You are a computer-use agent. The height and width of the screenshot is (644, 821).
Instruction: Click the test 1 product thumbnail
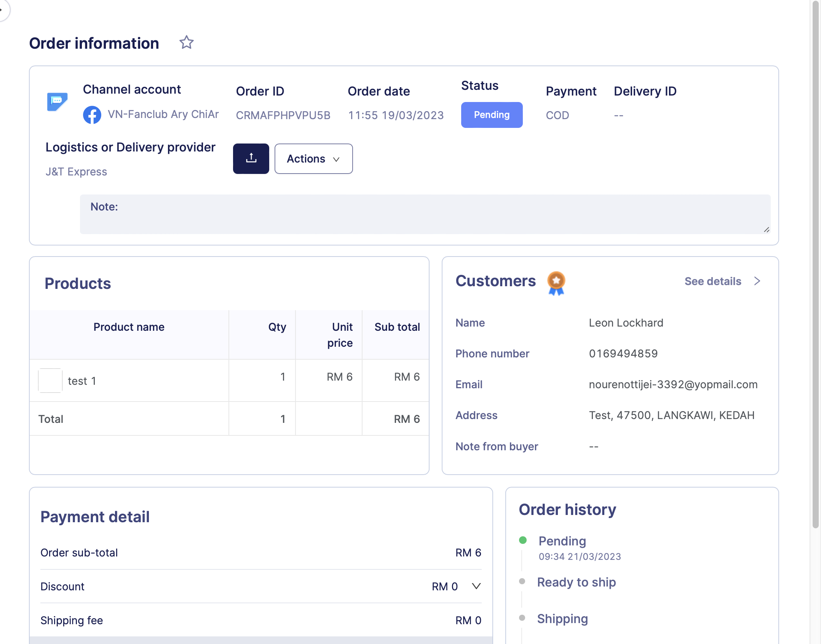(50, 381)
